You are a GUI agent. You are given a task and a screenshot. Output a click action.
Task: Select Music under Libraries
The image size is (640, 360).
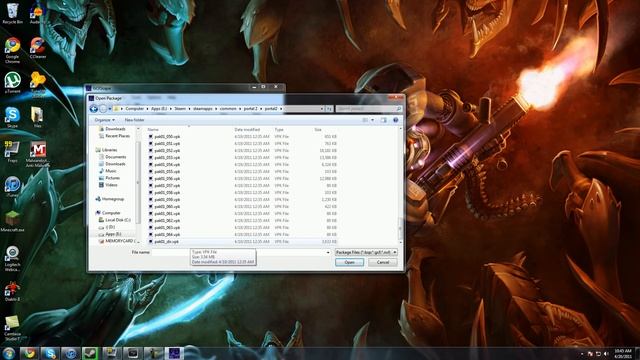click(108, 171)
